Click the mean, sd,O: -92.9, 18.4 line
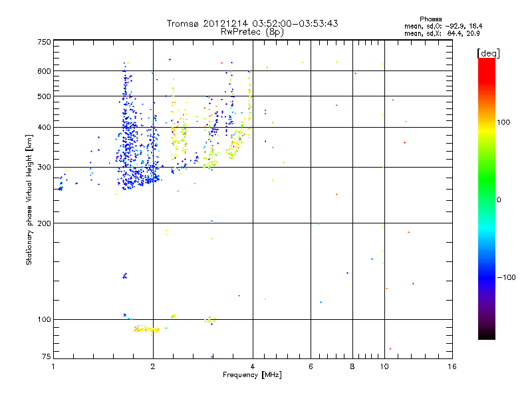This screenshot has width=532, height=399. click(443, 26)
